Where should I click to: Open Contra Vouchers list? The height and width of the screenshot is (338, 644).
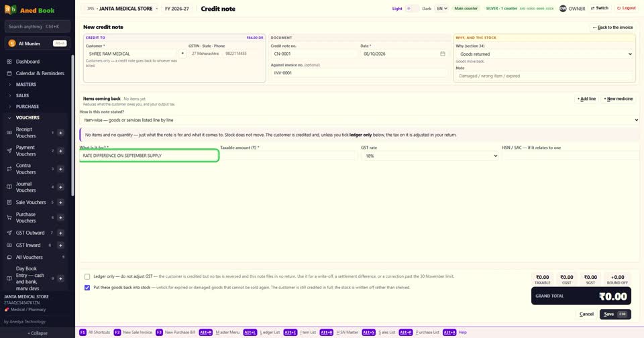[x=26, y=169]
